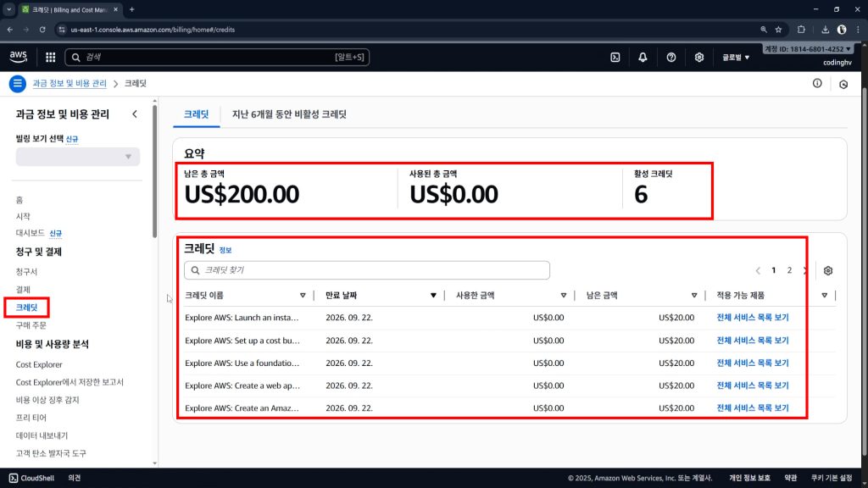Open a new browser tab
Screen dimensions: 868x488
pos(131,9)
